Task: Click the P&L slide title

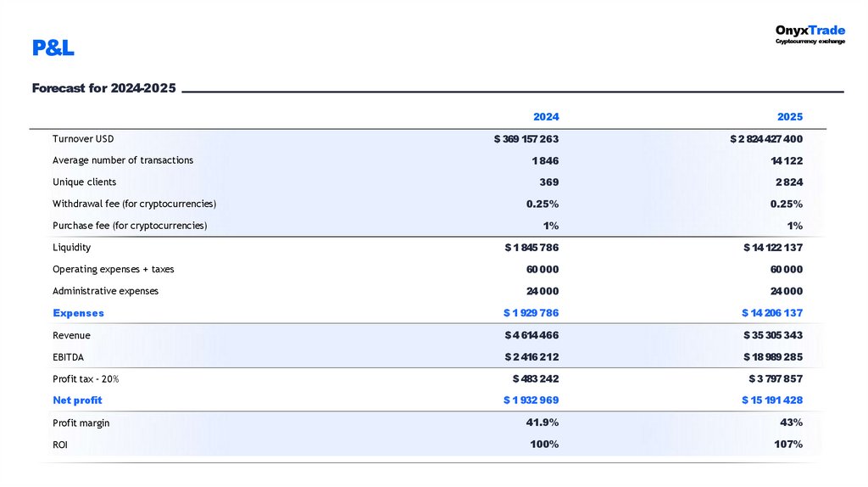Action: [x=53, y=49]
